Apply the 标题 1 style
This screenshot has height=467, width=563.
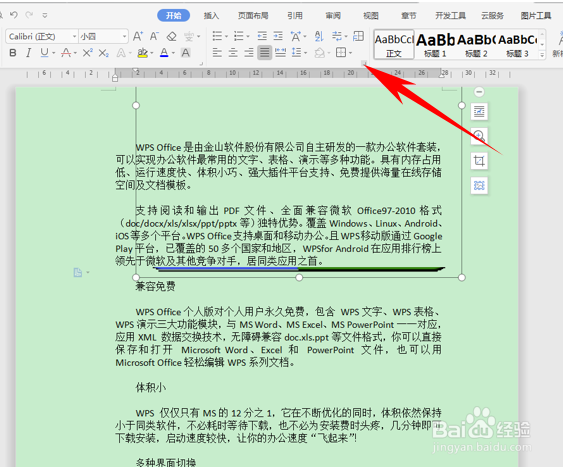point(435,45)
